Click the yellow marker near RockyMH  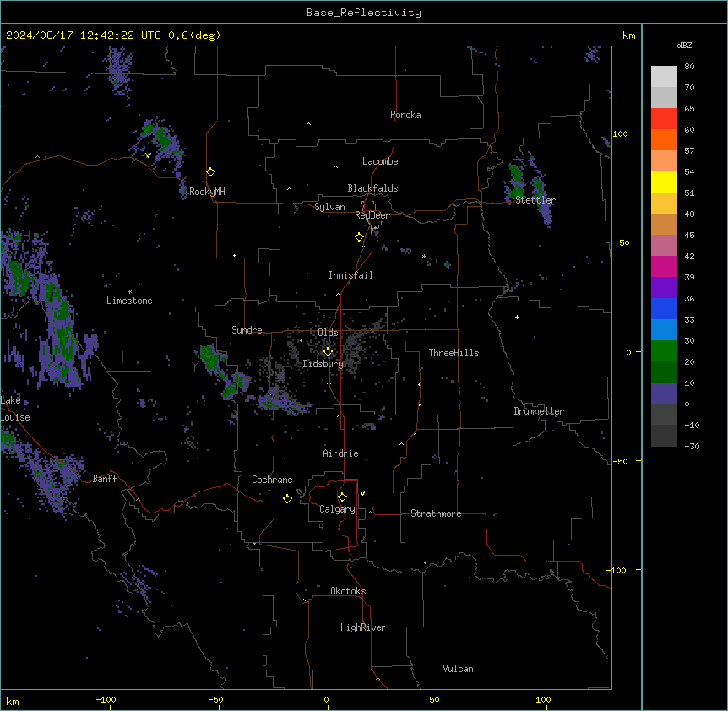click(211, 172)
